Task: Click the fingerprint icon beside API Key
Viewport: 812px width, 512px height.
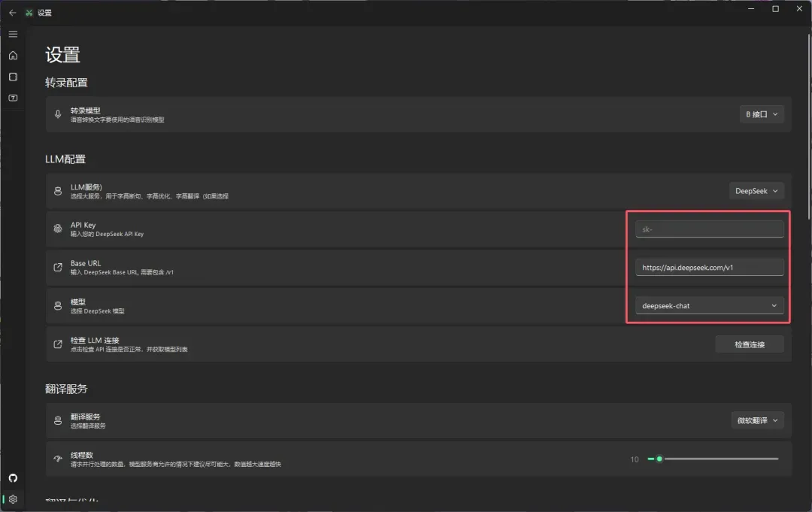Action: pos(58,229)
